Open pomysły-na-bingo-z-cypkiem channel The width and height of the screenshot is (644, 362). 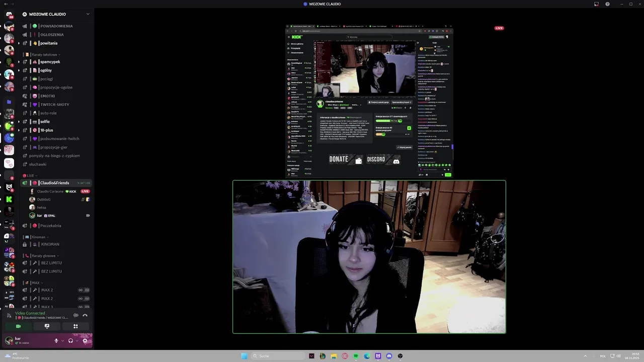[x=55, y=156]
